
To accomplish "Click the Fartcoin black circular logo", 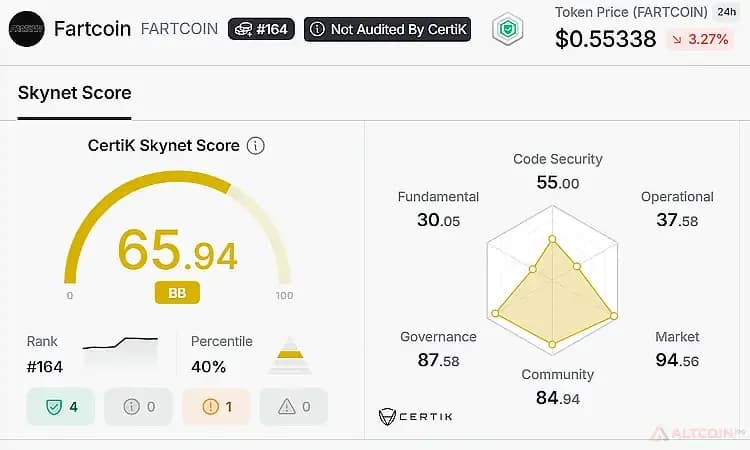I will (x=26, y=29).
